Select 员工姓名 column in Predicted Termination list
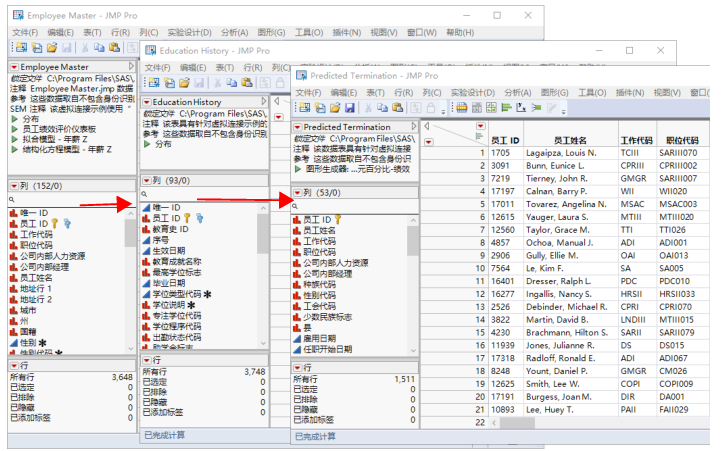Image resolution: width=723 pixels, height=451 pixels. pyautogui.click(x=319, y=231)
